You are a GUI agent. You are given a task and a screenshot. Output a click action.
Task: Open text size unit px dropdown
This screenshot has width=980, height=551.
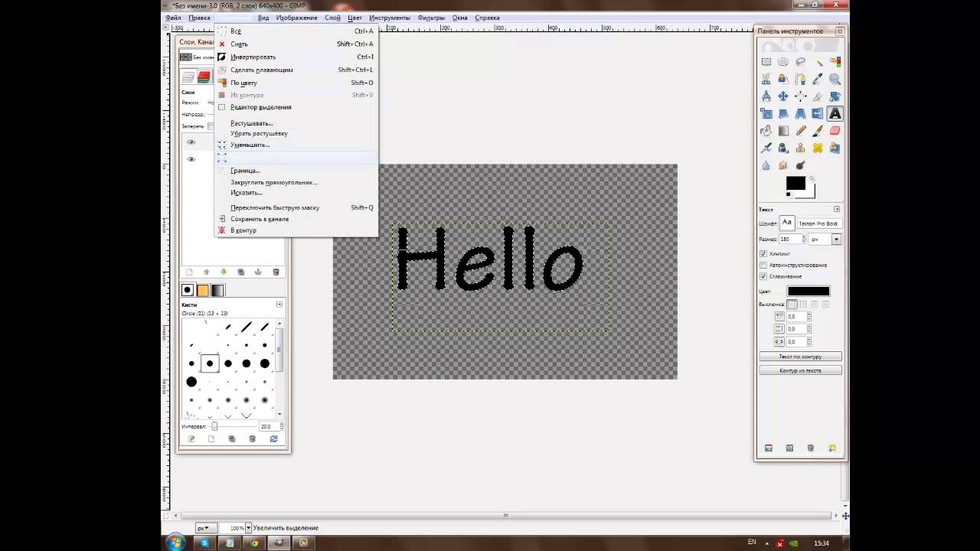pos(825,239)
